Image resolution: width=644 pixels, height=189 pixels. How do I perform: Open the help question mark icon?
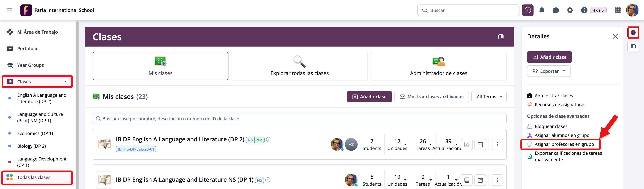584,10
